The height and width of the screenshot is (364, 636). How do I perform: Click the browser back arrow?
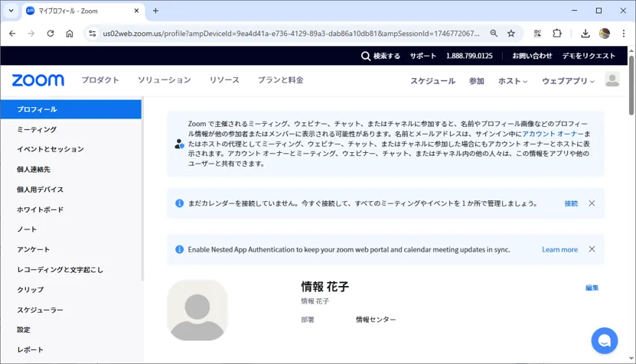coord(12,34)
